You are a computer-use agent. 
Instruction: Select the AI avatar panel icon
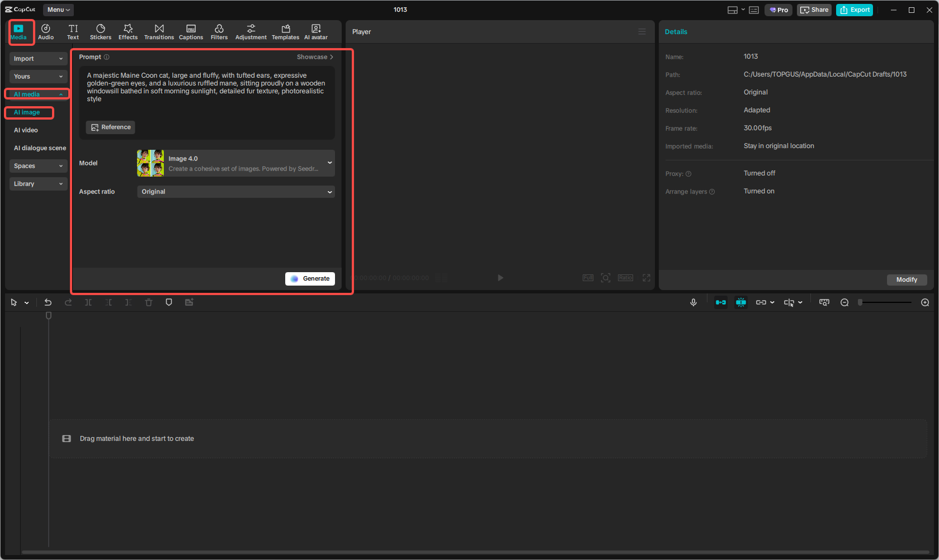(315, 31)
